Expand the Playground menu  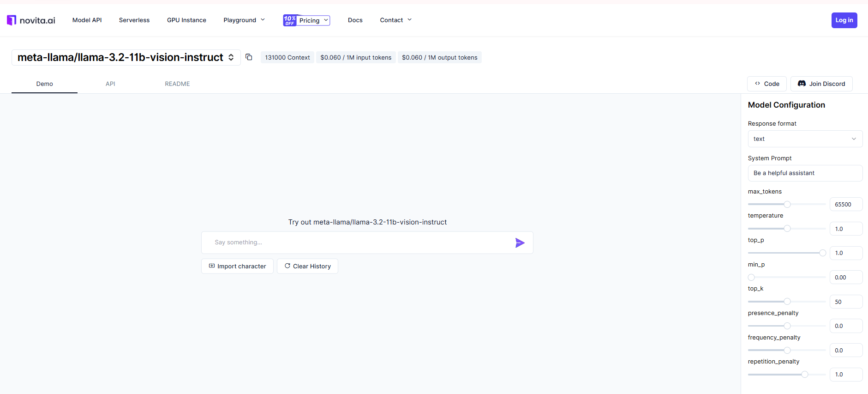click(x=244, y=20)
